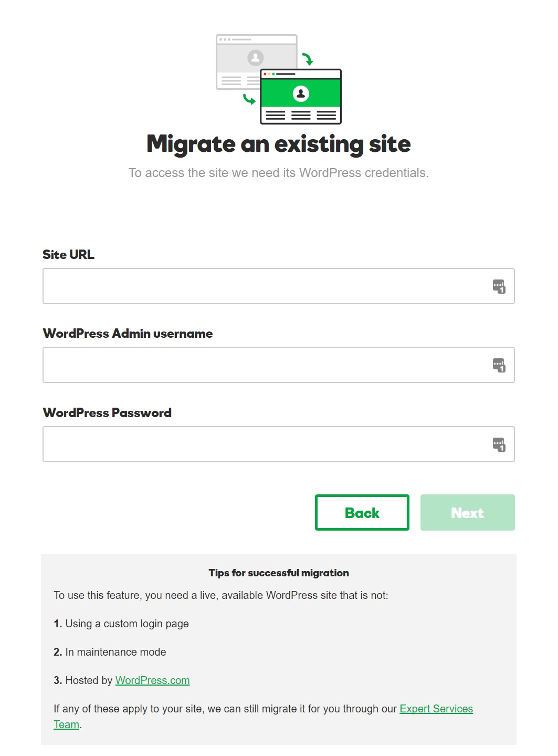
Task: Click the upper green curved arrow
Action: [308, 59]
